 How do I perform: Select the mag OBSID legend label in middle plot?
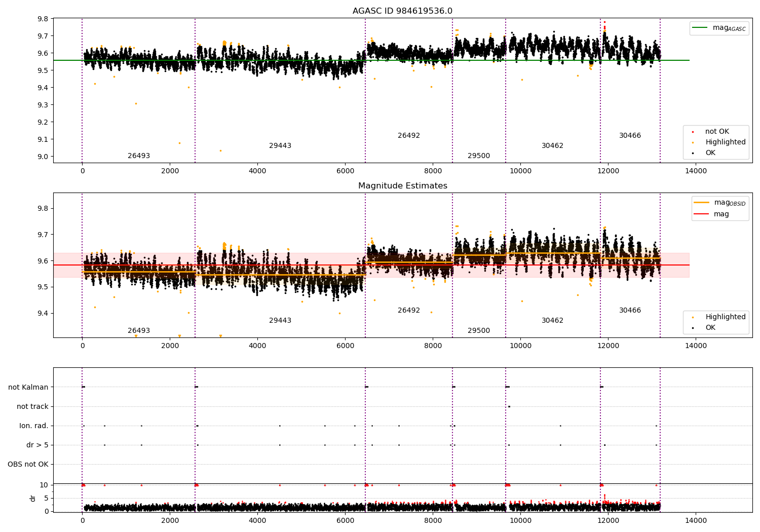click(x=730, y=203)
